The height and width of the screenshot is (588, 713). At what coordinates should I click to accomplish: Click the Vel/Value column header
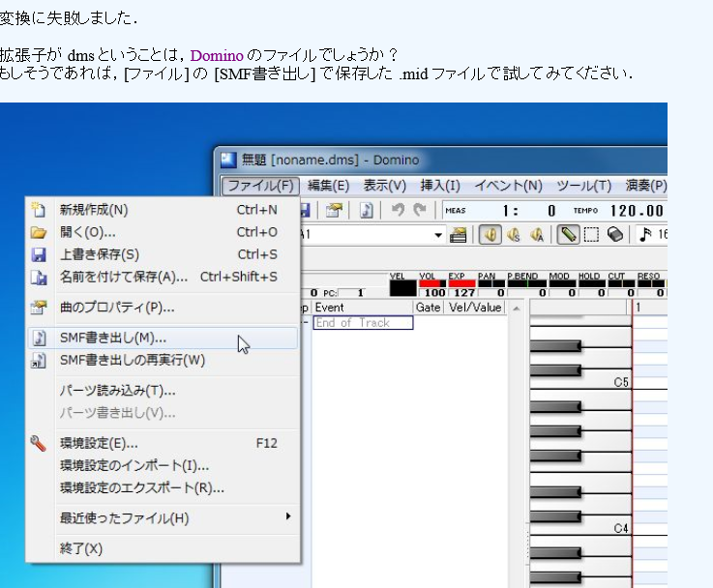pyautogui.click(x=475, y=308)
